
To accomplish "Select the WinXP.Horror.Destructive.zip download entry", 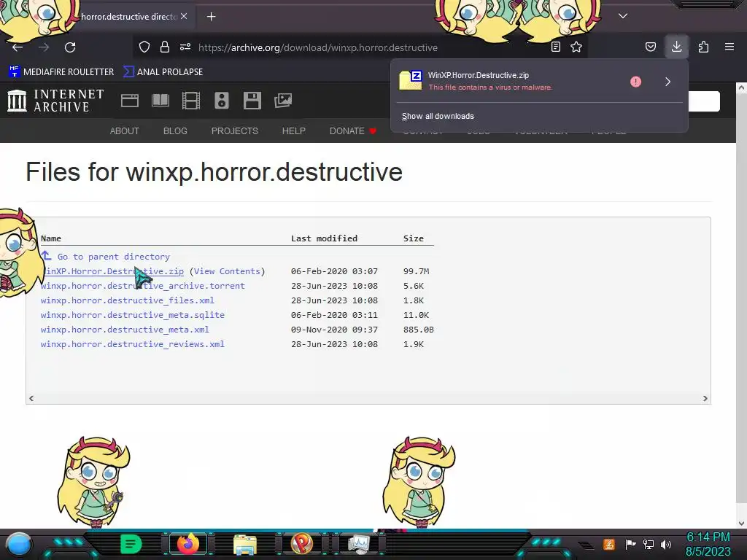I will coord(510,81).
